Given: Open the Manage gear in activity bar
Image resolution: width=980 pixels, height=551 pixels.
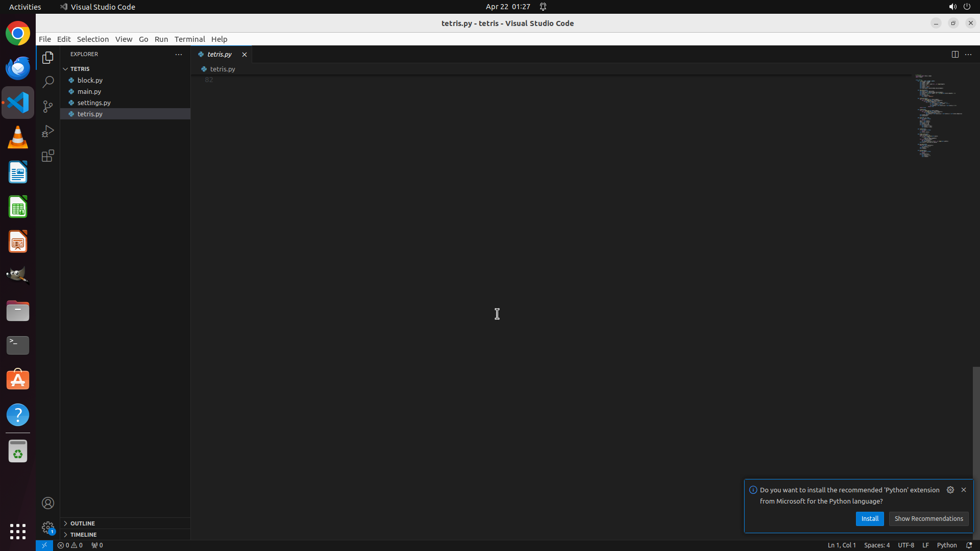Looking at the screenshot, I should point(48,528).
